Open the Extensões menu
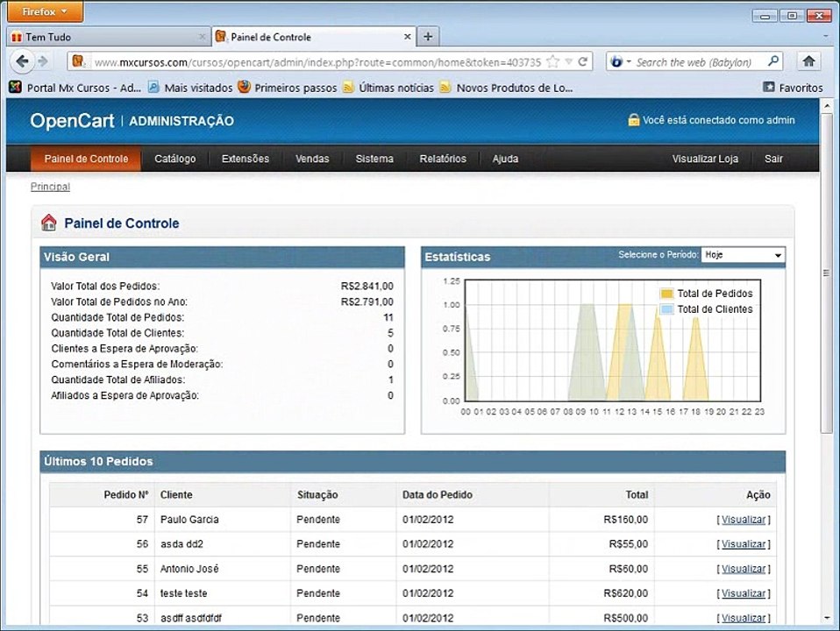Image resolution: width=840 pixels, height=631 pixels. pos(246,159)
